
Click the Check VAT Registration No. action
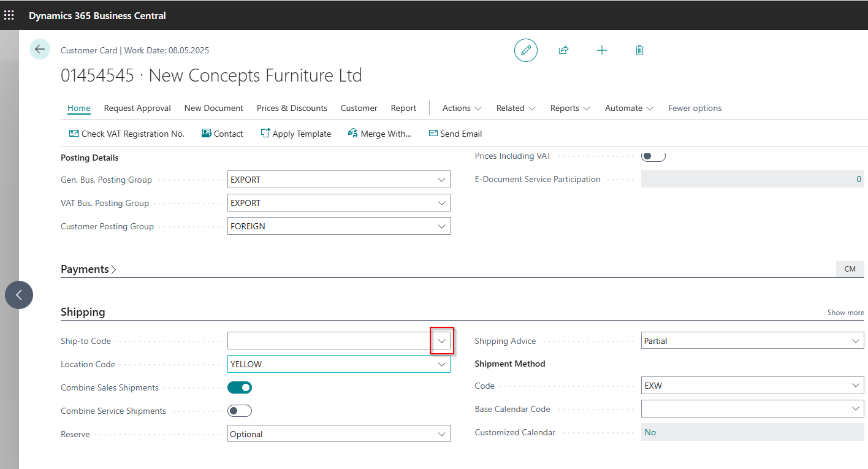pos(126,134)
